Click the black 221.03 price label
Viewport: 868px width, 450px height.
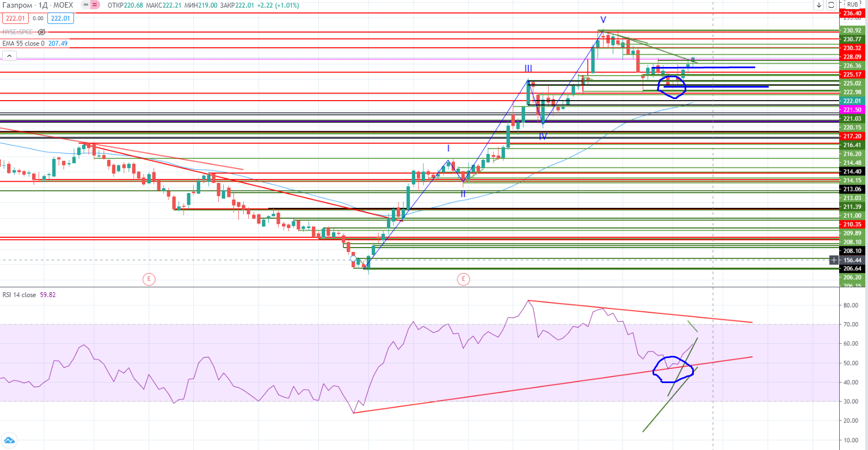852,119
